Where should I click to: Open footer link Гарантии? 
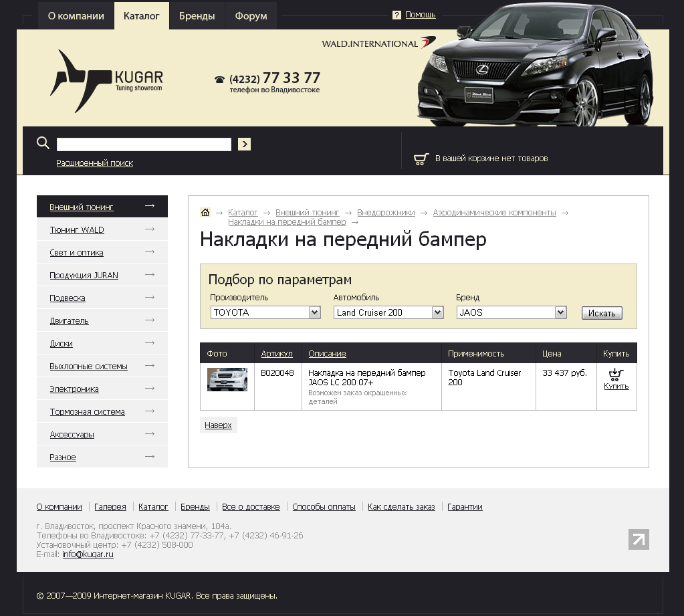click(465, 507)
